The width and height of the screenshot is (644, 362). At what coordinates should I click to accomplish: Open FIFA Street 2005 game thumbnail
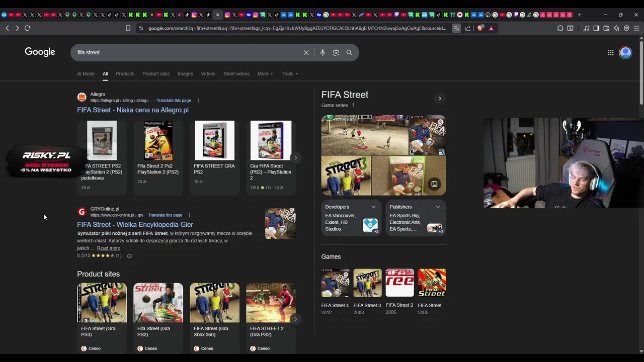click(x=432, y=283)
